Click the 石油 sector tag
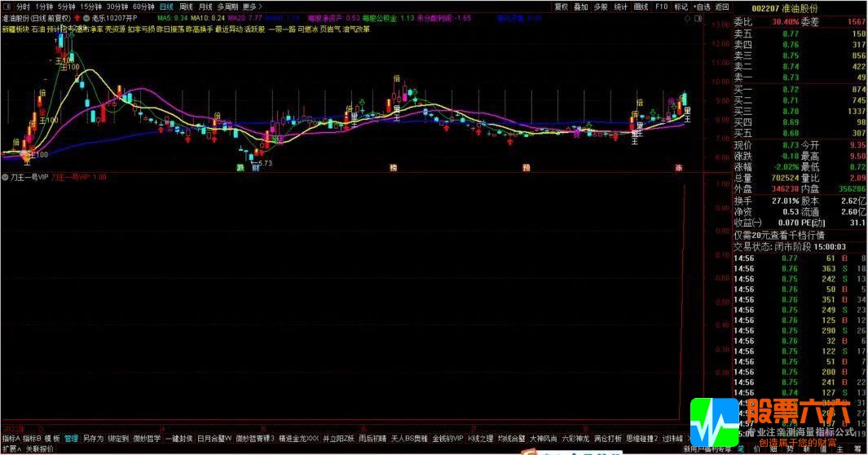This screenshot has height=455, width=868. [x=38, y=29]
